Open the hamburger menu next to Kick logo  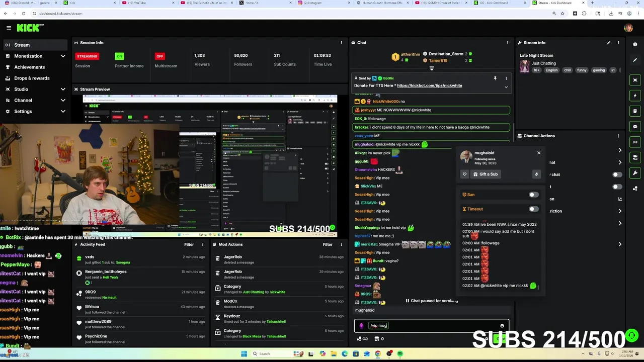coord(9,28)
